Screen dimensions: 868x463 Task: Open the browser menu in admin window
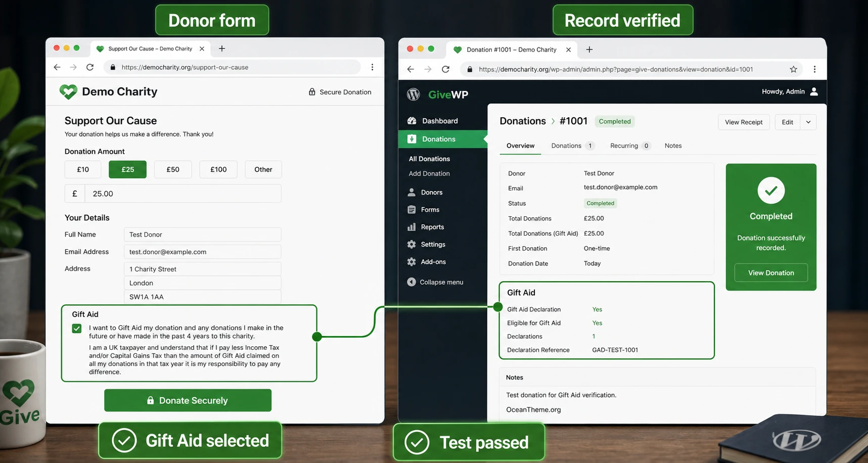(x=814, y=69)
